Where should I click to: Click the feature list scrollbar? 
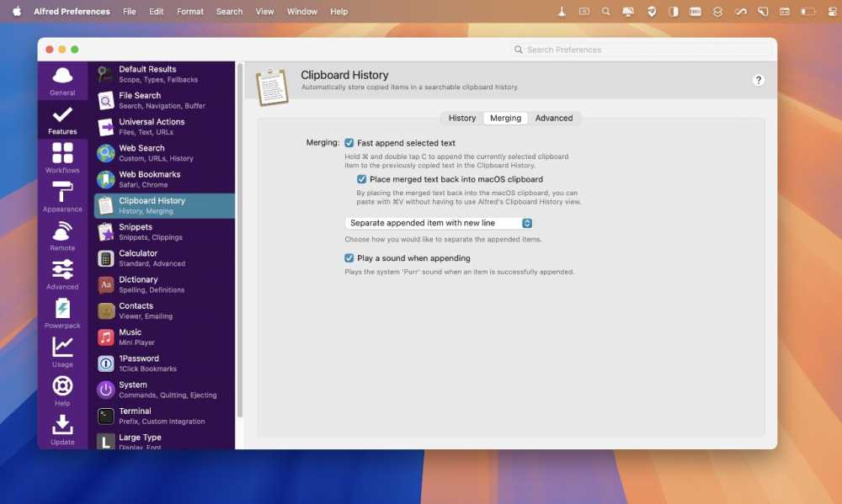(239, 241)
